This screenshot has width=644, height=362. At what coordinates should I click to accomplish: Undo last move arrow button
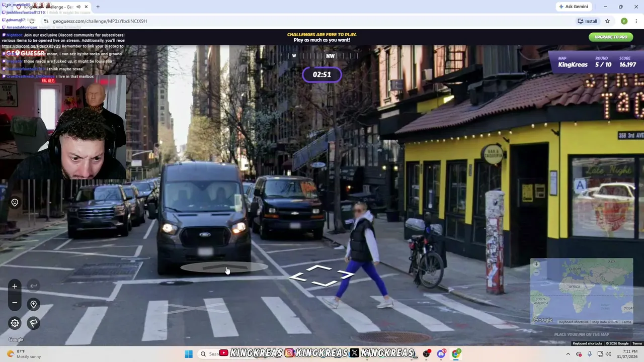(33, 286)
